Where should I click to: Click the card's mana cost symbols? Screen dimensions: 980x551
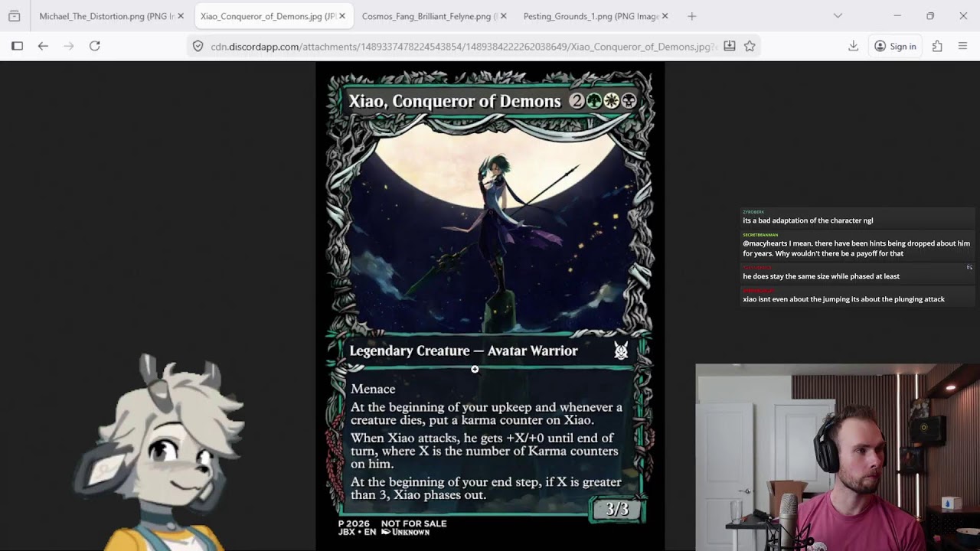click(603, 101)
